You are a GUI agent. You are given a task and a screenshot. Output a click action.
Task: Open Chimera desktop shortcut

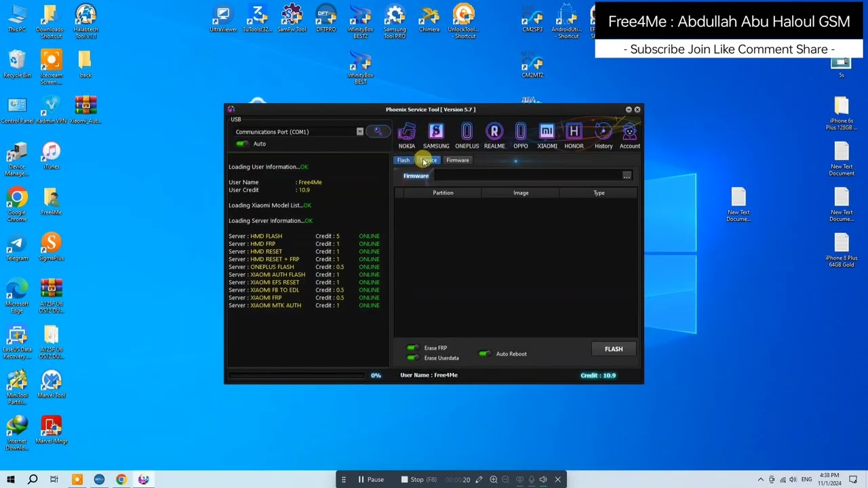pos(429,20)
